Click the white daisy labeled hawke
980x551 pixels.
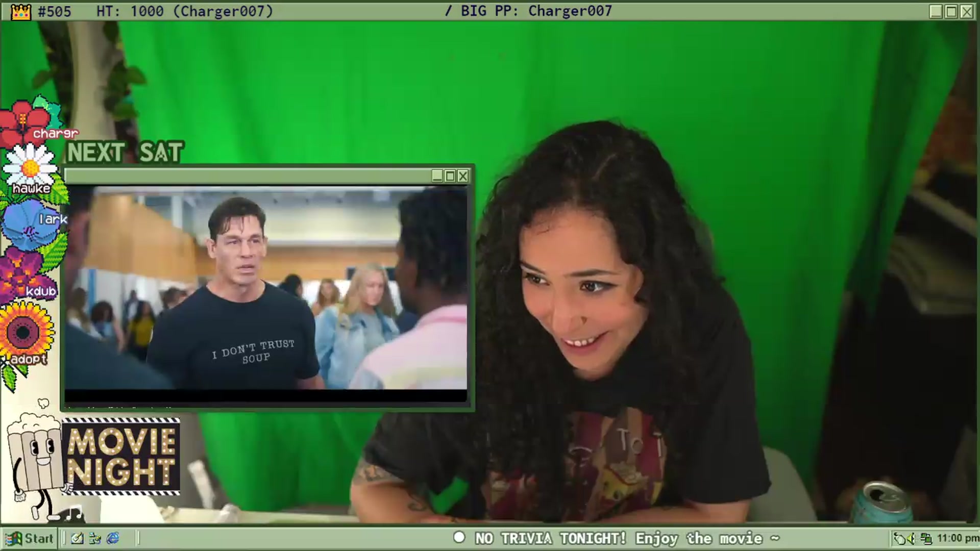pos(30,167)
